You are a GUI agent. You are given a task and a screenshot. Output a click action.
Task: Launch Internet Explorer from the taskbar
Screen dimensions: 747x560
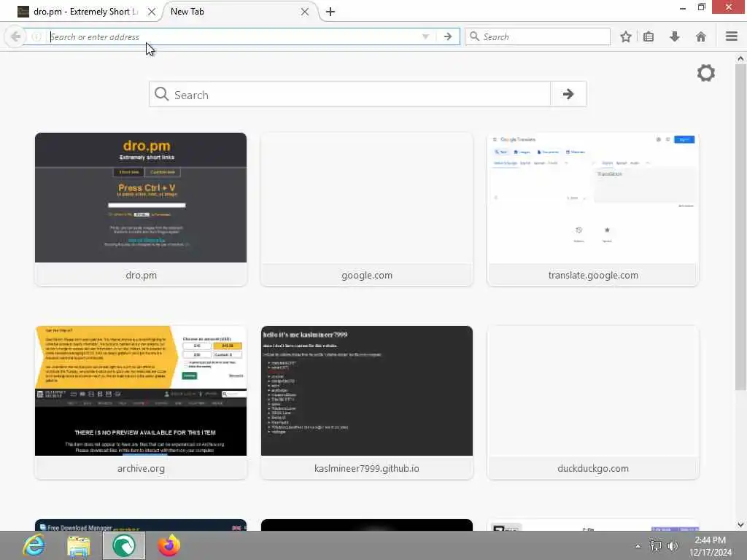click(34, 545)
